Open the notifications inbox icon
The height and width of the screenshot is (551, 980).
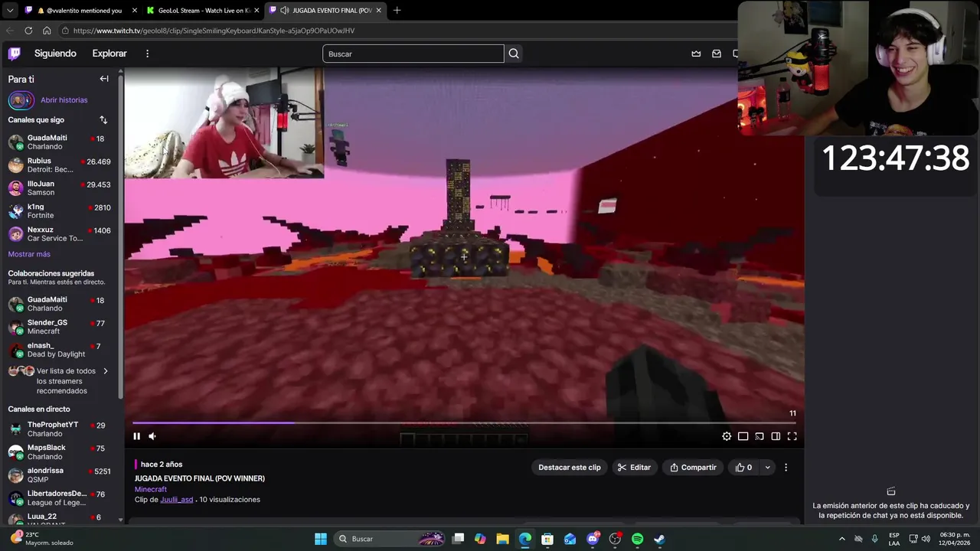coord(717,54)
